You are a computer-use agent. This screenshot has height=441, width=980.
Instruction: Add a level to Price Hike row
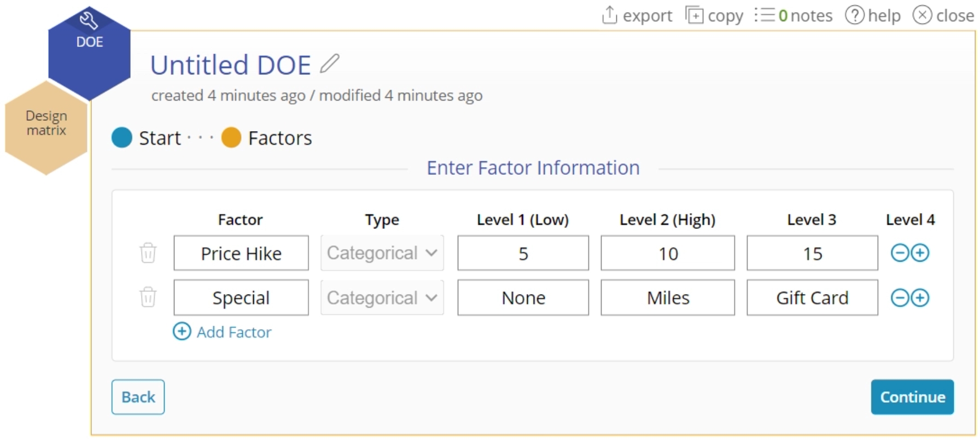[x=920, y=253]
